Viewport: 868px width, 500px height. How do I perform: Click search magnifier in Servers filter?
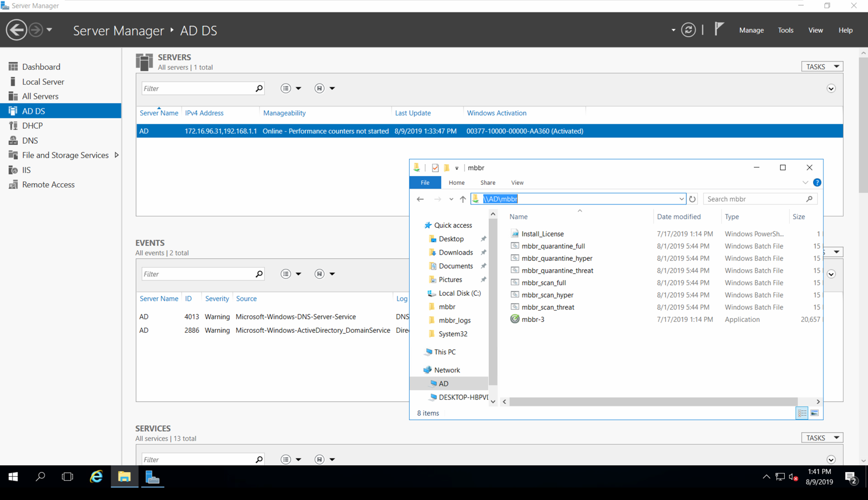[259, 89]
